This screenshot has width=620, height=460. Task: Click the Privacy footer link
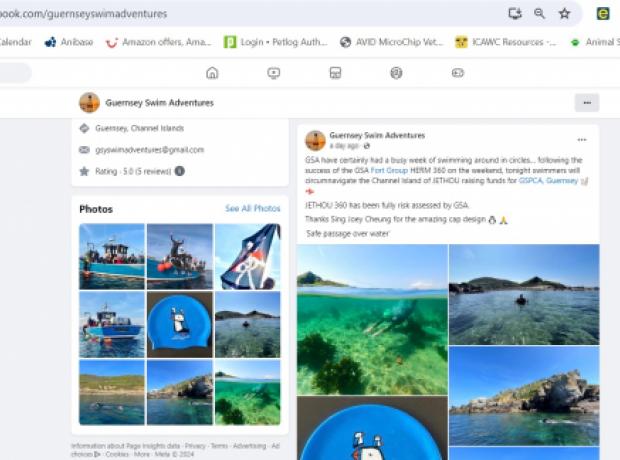pyautogui.click(x=195, y=446)
